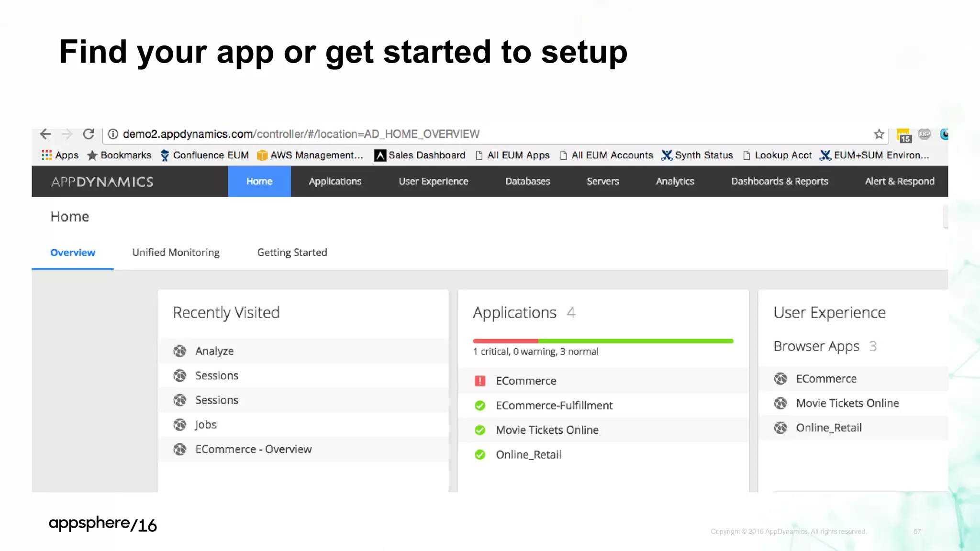Screen dimensions: 980x551
Task: Click the application health status bar
Action: [x=603, y=341]
